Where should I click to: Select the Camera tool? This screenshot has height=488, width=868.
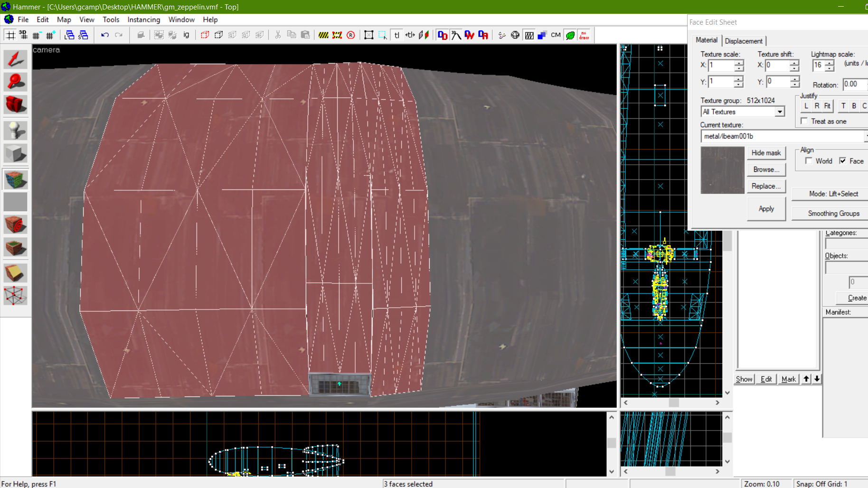pyautogui.click(x=15, y=104)
